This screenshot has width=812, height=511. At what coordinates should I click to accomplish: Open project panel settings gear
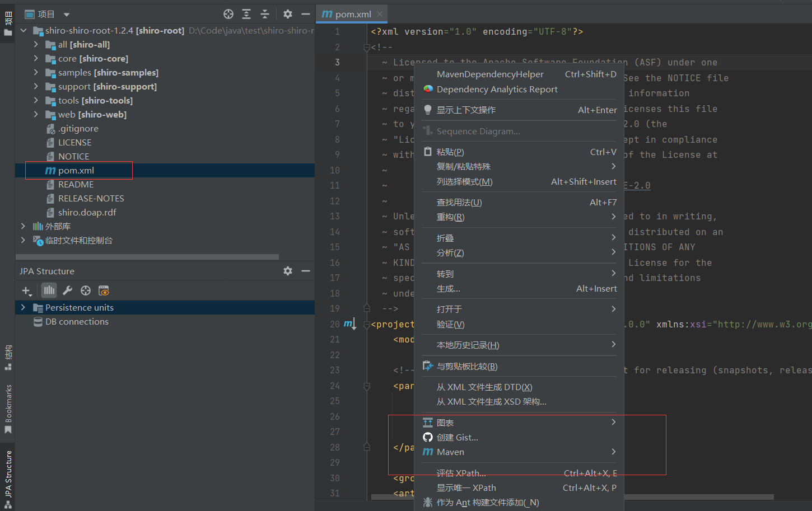tap(288, 14)
